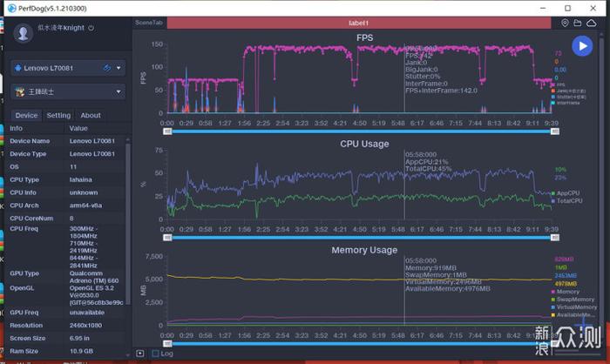The width and height of the screenshot is (610, 364).
Task: Select the GPU Freq value unavailable
Action: pos(87,313)
